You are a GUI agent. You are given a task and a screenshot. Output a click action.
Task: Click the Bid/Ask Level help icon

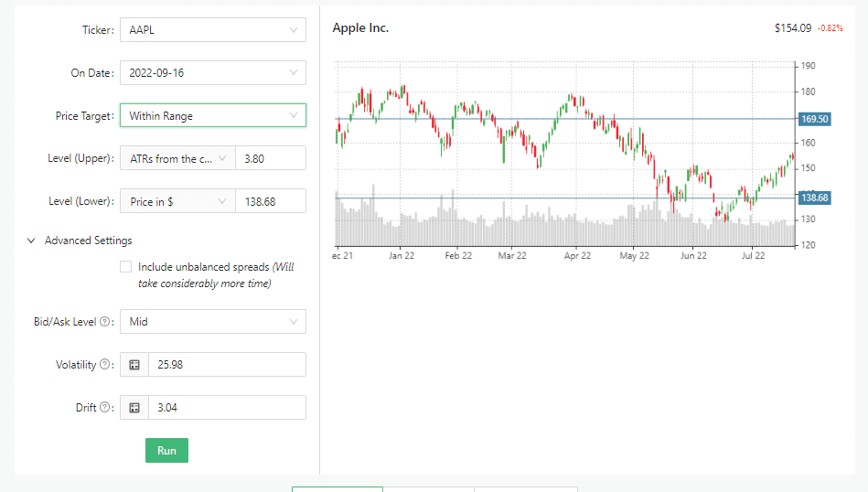pyautogui.click(x=106, y=322)
